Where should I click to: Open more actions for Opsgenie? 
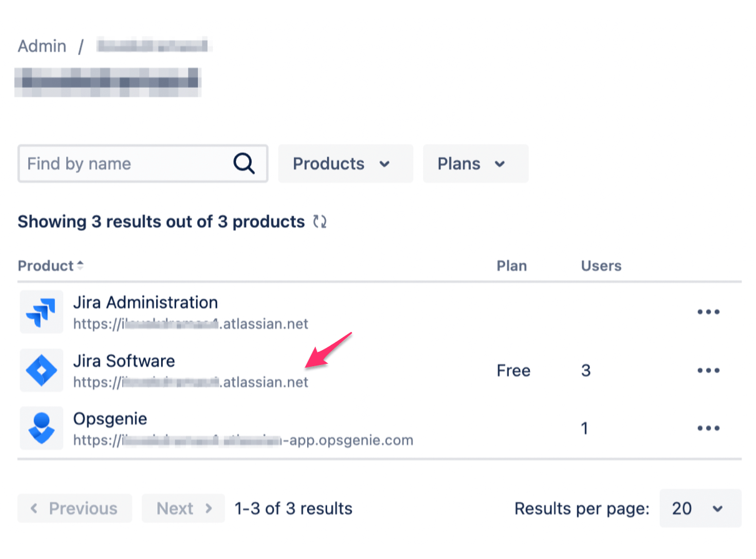point(709,428)
